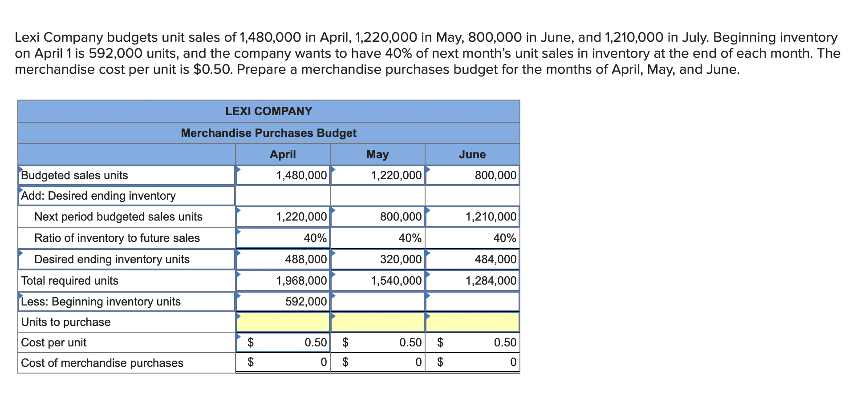Select the 'LEXI COMPANY' header cell
The width and height of the screenshot is (868, 414).
(x=269, y=111)
